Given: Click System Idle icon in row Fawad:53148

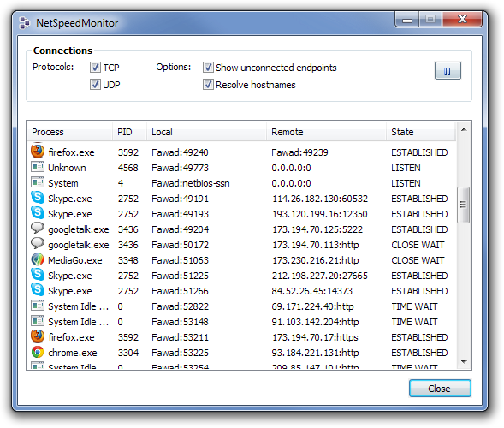Looking at the screenshot, I should tap(38, 321).
